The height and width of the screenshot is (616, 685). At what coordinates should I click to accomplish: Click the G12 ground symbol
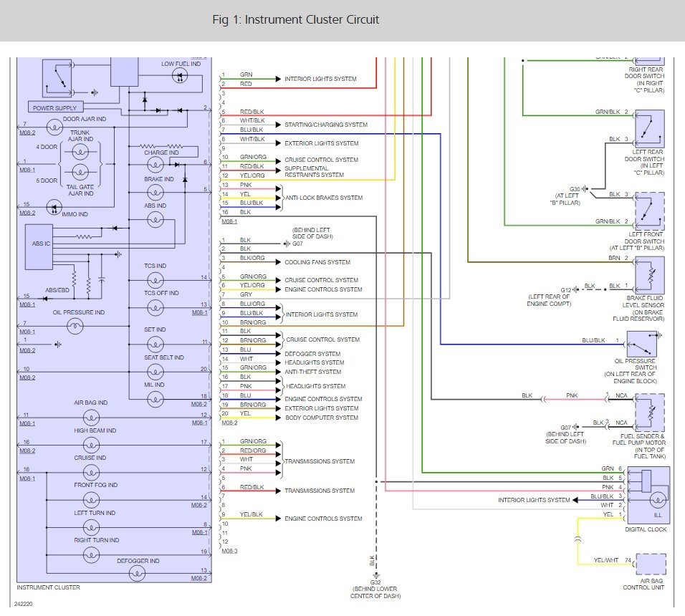point(576,289)
